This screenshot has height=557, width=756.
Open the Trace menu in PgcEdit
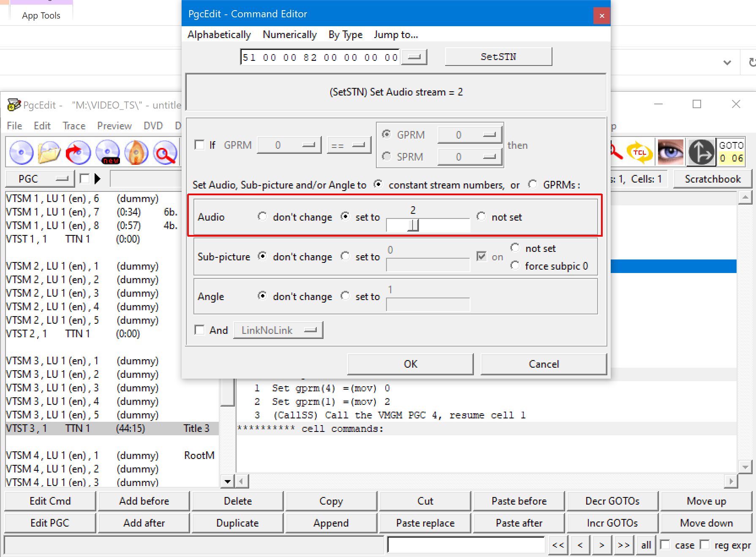74,126
